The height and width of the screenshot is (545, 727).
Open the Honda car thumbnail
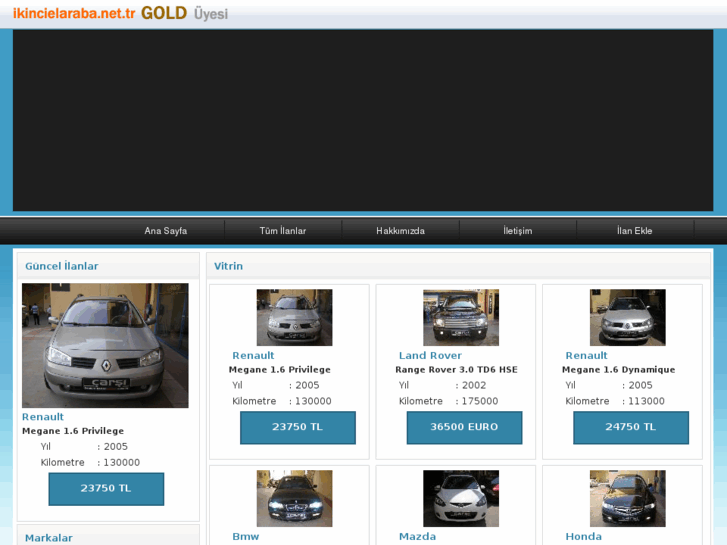coord(627,498)
